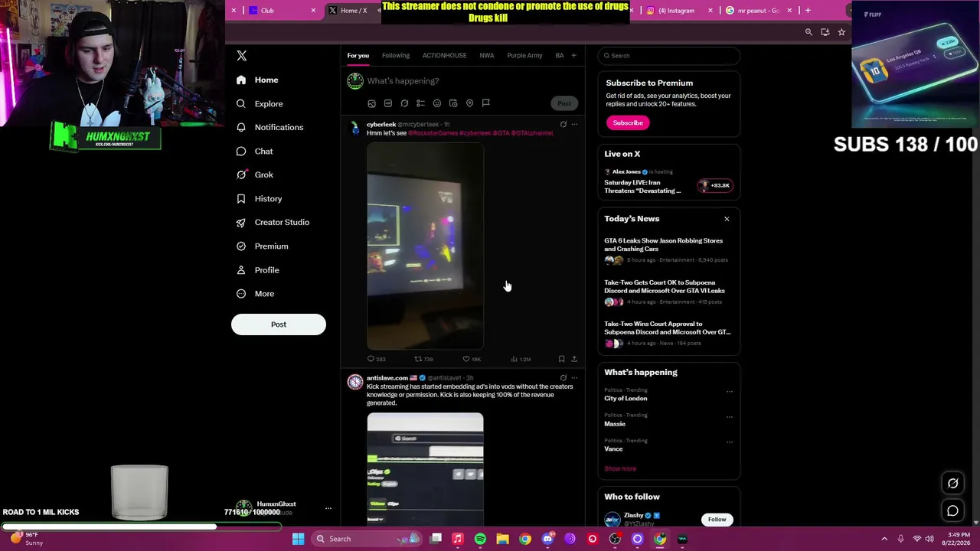Image resolution: width=980 pixels, height=551 pixels.
Task: Open more options on antislave.com post
Action: [574, 377]
